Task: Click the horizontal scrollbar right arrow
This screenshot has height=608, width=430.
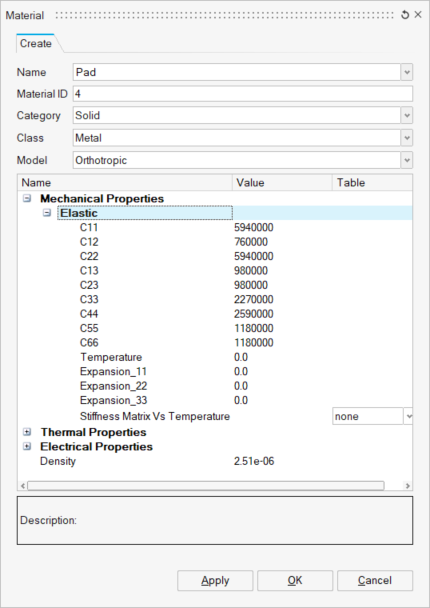Action: click(x=408, y=486)
